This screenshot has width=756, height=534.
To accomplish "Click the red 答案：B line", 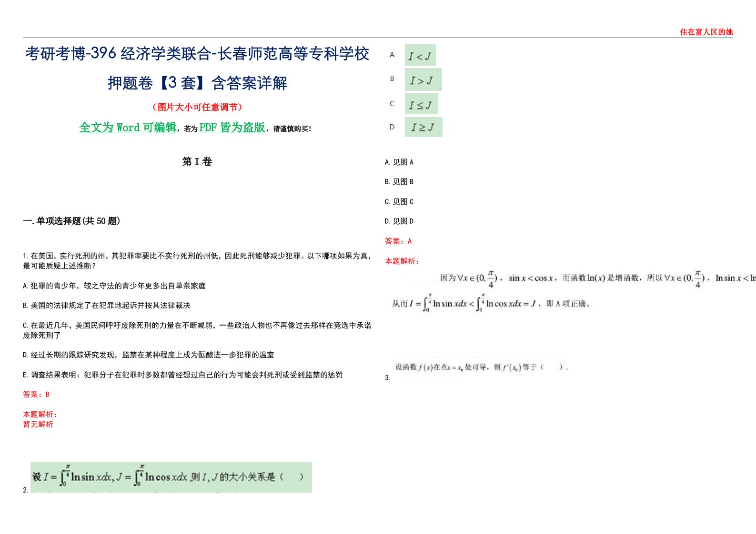I will pyautogui.click(x=36, y=395).
